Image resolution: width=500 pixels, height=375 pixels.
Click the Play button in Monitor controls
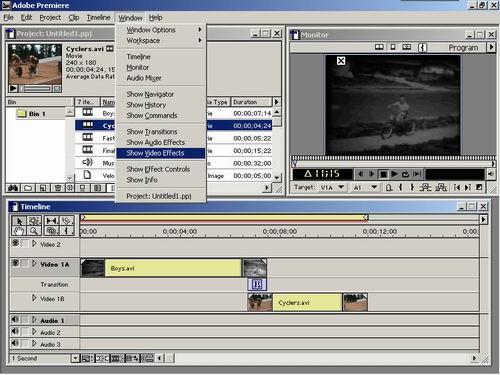(394, 174)
